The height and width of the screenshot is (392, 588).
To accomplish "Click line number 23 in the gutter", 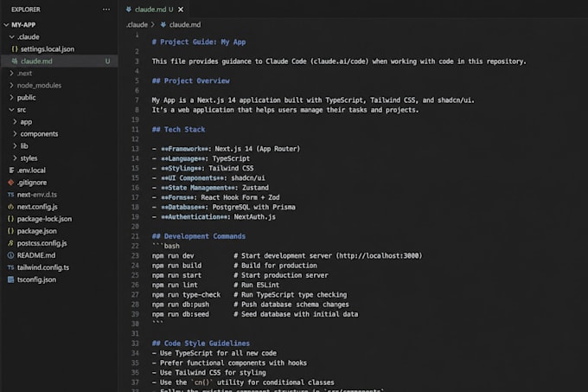I will pyautogui.click(x=135, y=256).
